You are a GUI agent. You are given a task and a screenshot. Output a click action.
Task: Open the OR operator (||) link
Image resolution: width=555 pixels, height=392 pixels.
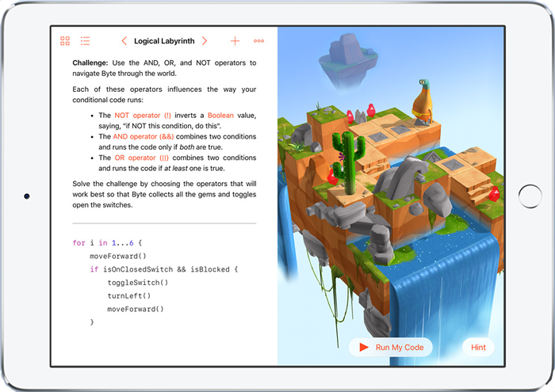[142, 158]
